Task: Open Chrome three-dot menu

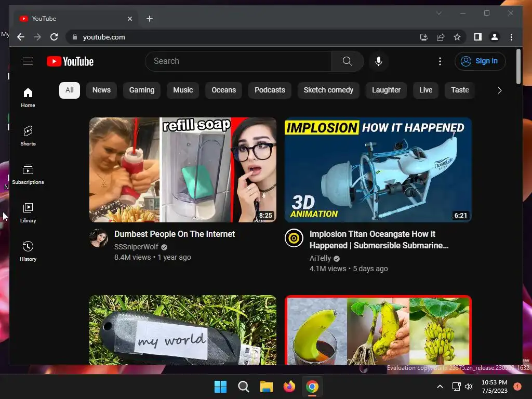Action: 511,37
